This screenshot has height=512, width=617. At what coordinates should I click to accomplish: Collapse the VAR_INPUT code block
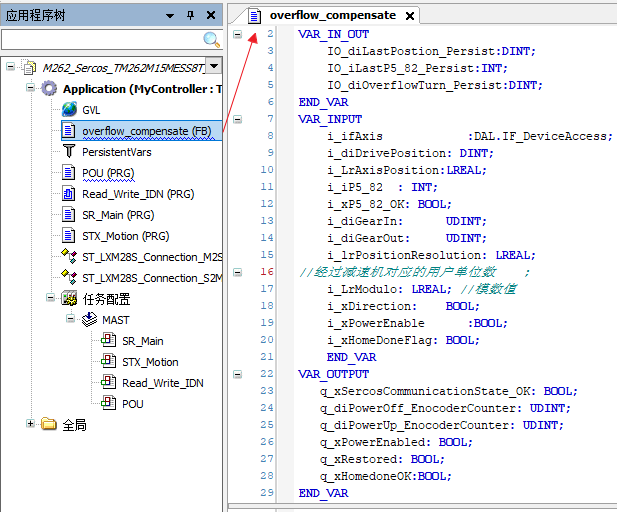click(x=237, y=118)
